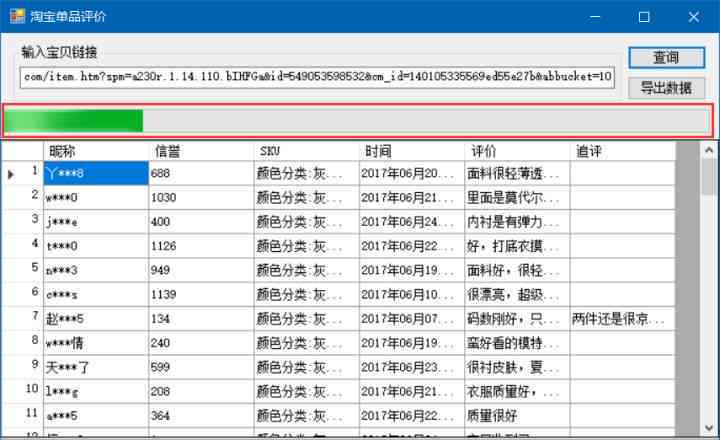Click the credit value 208
The image size is (720, 440).
point(201,392)
